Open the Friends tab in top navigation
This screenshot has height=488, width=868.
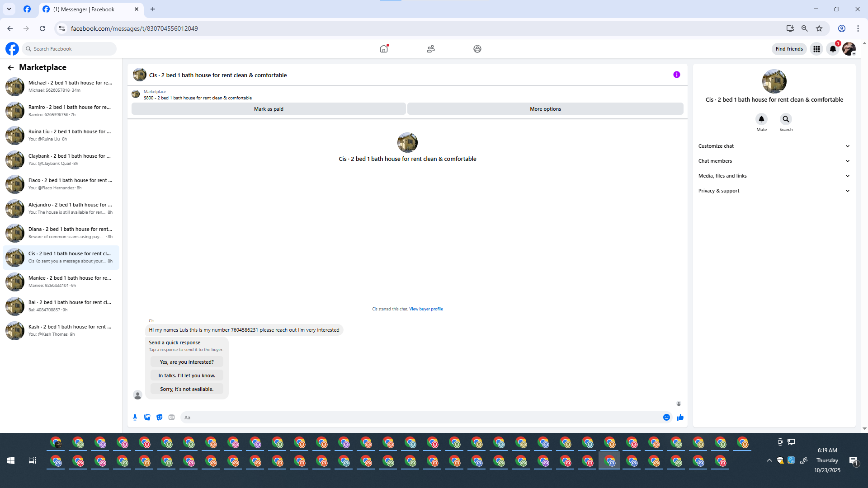point(430,49)
